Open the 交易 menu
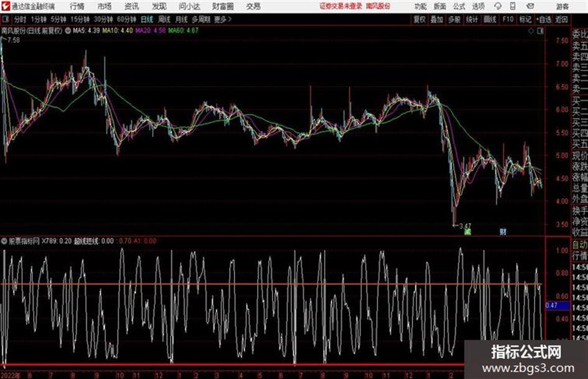Image resolution: width=588 pixels, height=379 pixels. tap(253, 6)
